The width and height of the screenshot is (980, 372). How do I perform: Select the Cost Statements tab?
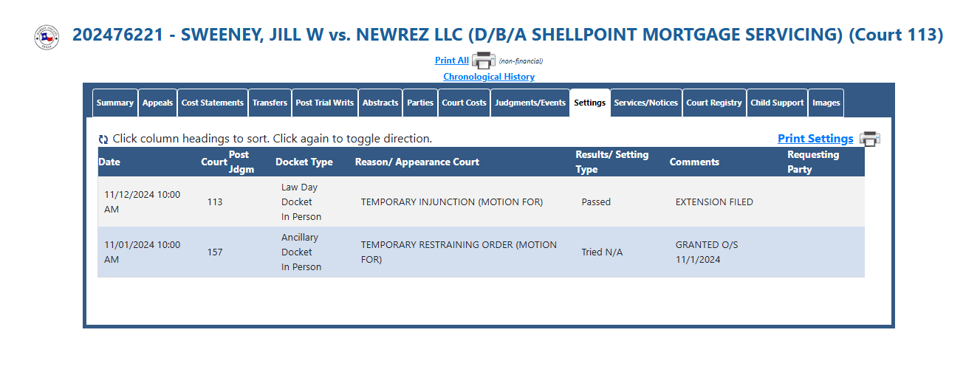tap(213, 103)
